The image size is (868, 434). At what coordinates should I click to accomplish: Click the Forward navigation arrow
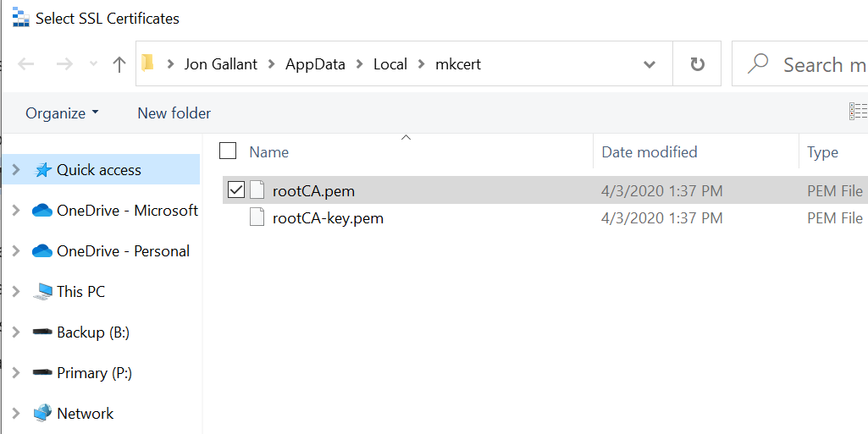64,64
